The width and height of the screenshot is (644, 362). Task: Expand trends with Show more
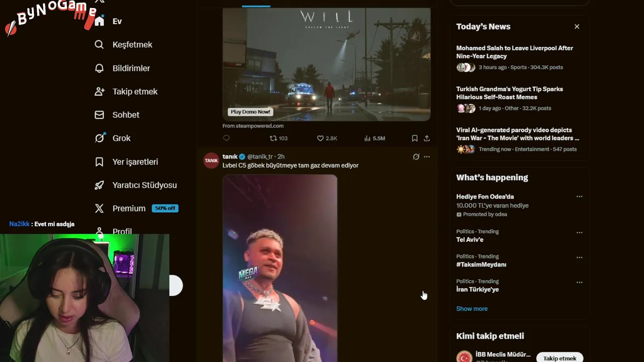point(471,309)
